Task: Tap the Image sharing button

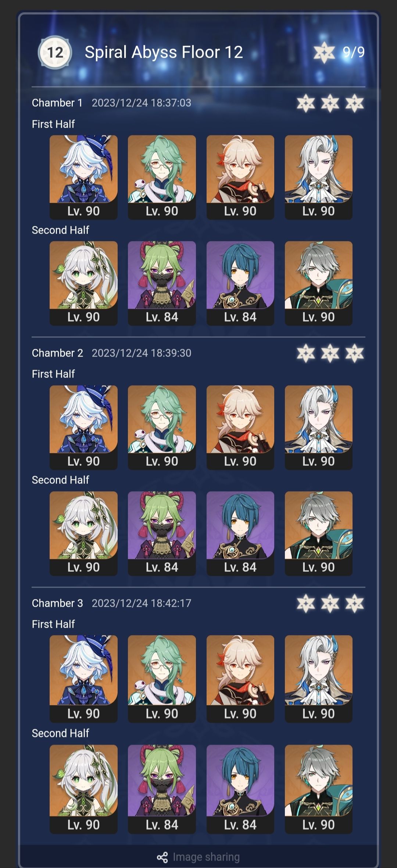Action: (198, 857)
